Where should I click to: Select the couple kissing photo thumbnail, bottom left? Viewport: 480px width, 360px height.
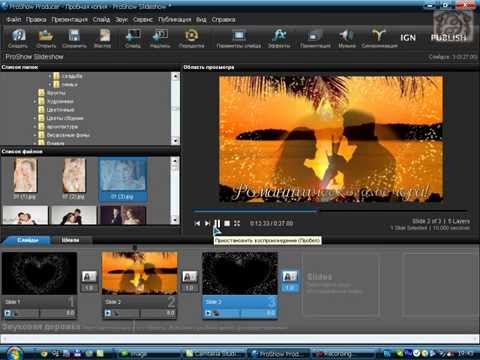click(25, 215)
